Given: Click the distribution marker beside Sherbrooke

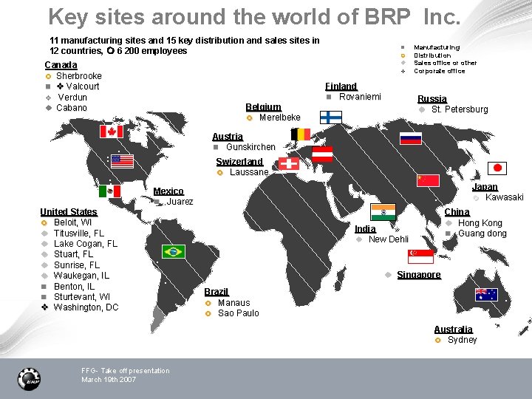Looking at the screenshot, I should pyautogui.click(x=48, y=76).
